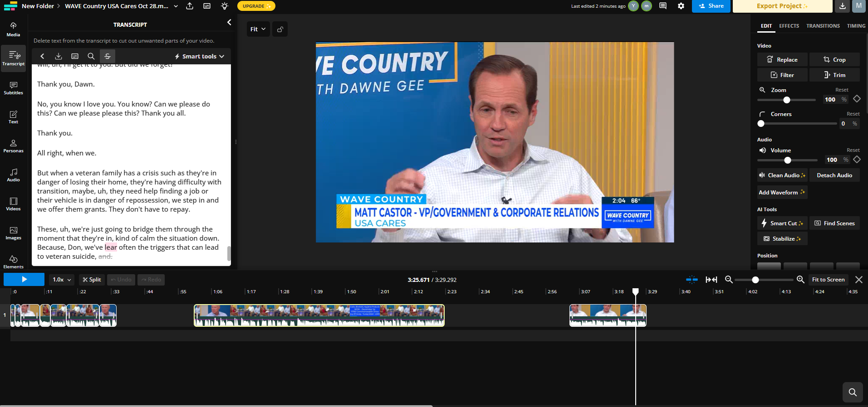Screen dimensions: 868x407
Task: Play the video with the blue play button
Action: click(24, 280)
